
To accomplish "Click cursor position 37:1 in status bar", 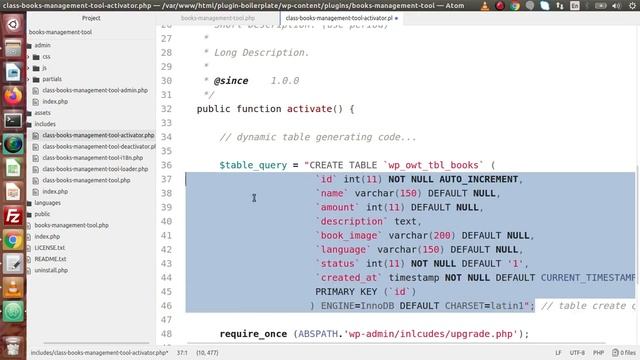I will [x=182, y=353].
